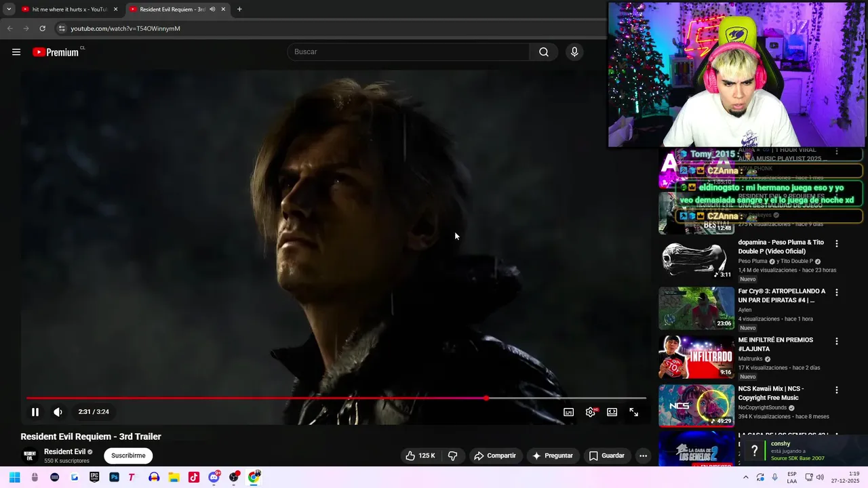Click the Preguntar button

click(x=553, y=455)
